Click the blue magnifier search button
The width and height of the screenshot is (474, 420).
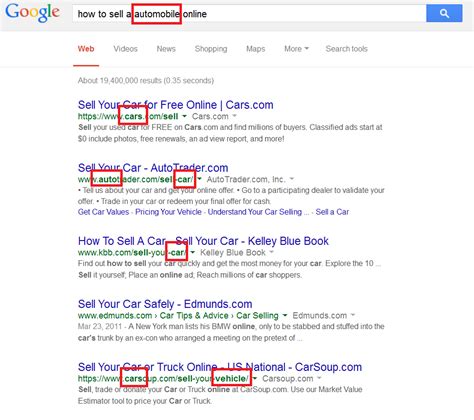coord(444,13)
